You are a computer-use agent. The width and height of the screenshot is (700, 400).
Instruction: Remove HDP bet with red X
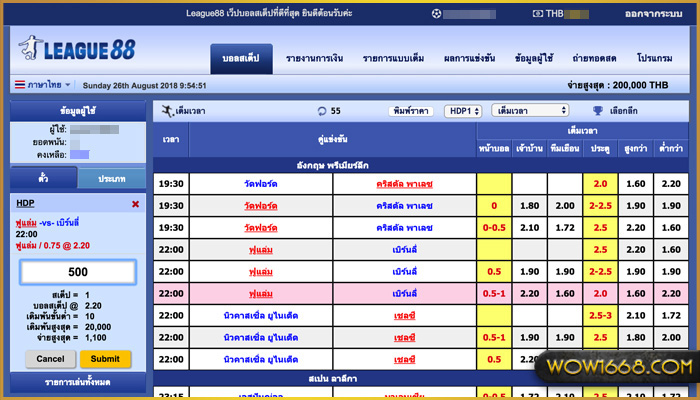(x=135, y=204)
